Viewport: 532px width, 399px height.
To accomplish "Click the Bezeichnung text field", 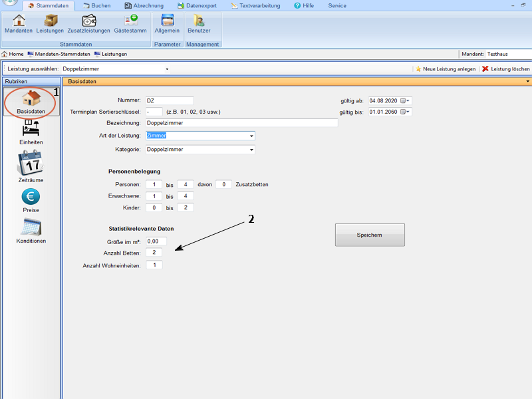I will 241,123.
